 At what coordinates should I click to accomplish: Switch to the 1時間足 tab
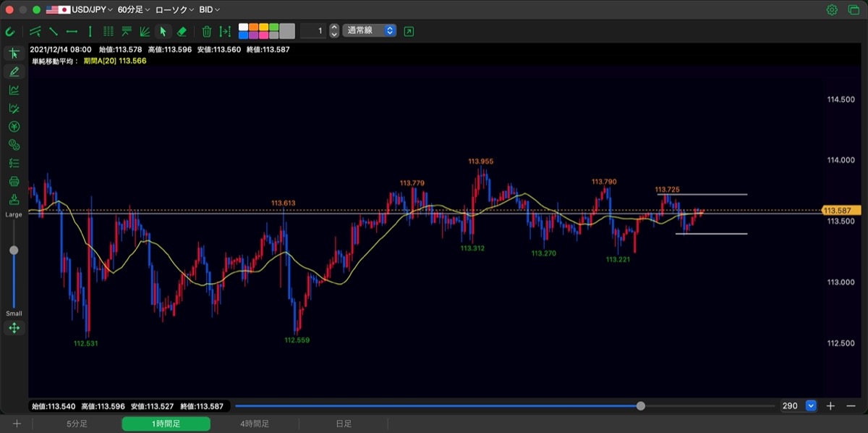(x=166, y=424)
